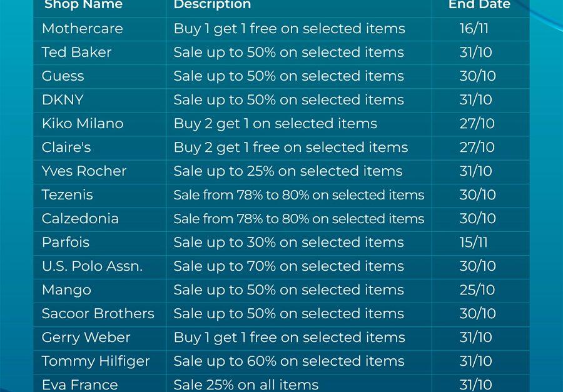The width and height of the screenshot is (563, 392).
Task: Click Yves Rocher shop name
Action: tap(84, 171)
